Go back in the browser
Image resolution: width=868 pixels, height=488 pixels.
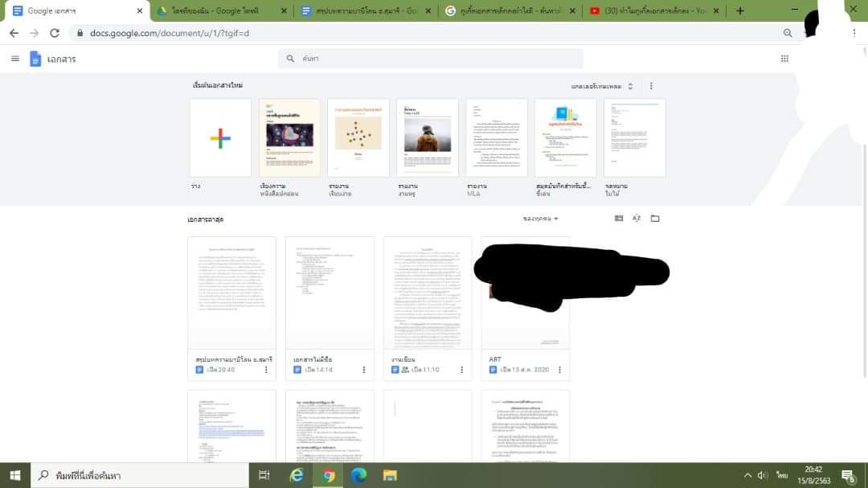click(x=14, y=33)
